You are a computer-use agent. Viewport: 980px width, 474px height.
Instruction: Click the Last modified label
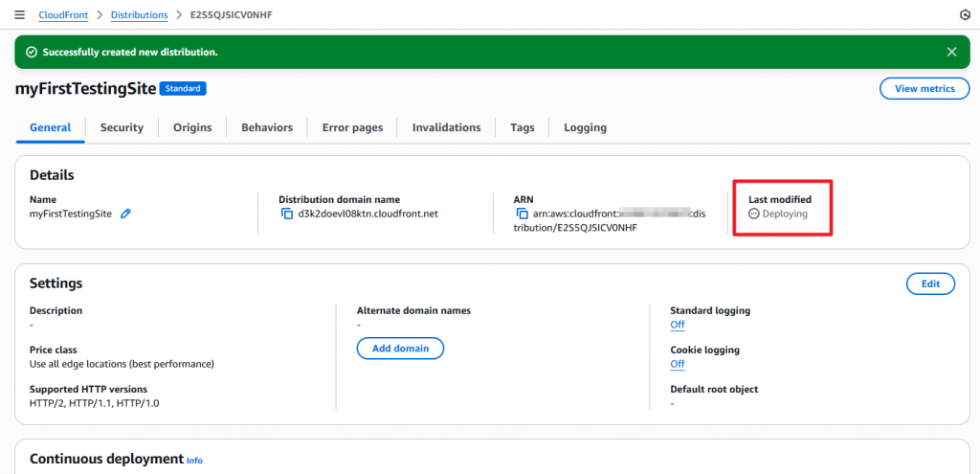780,199
